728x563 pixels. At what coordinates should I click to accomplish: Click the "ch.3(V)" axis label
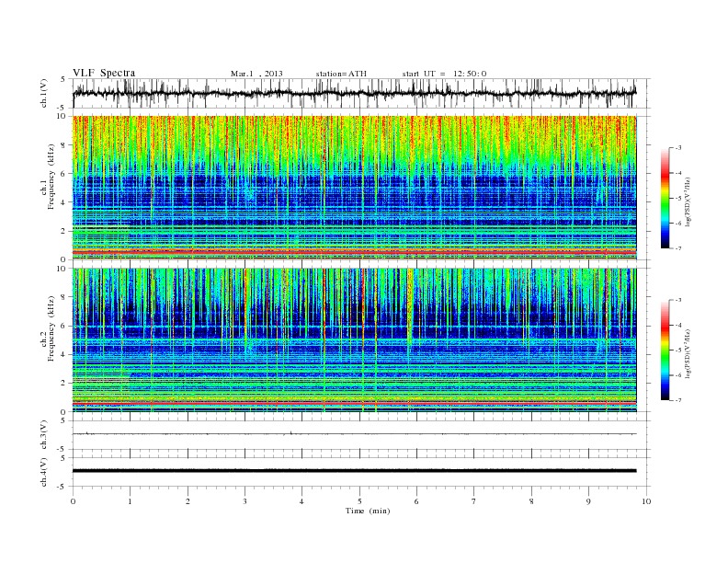tap(44, 435)
